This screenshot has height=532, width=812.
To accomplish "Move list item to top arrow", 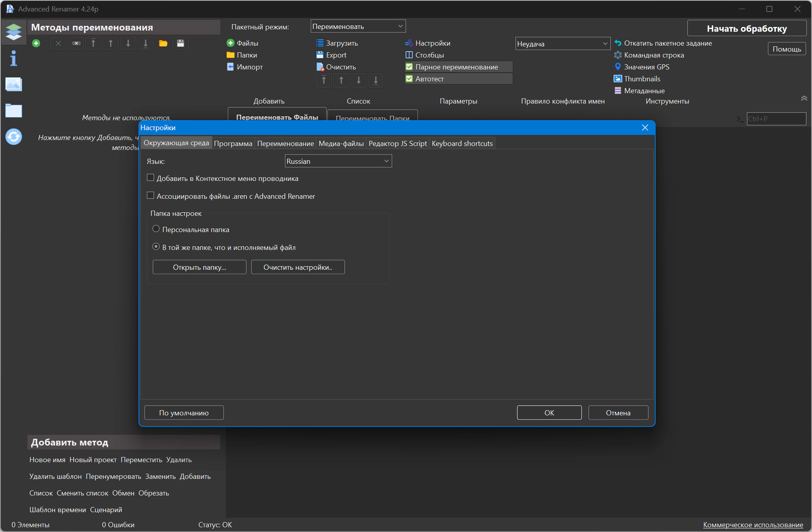I will click(x=324, y=80).
